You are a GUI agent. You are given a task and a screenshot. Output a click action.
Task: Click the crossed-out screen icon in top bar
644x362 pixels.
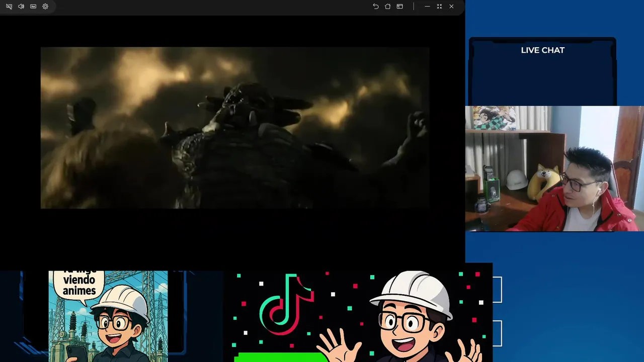pos(9,7)
